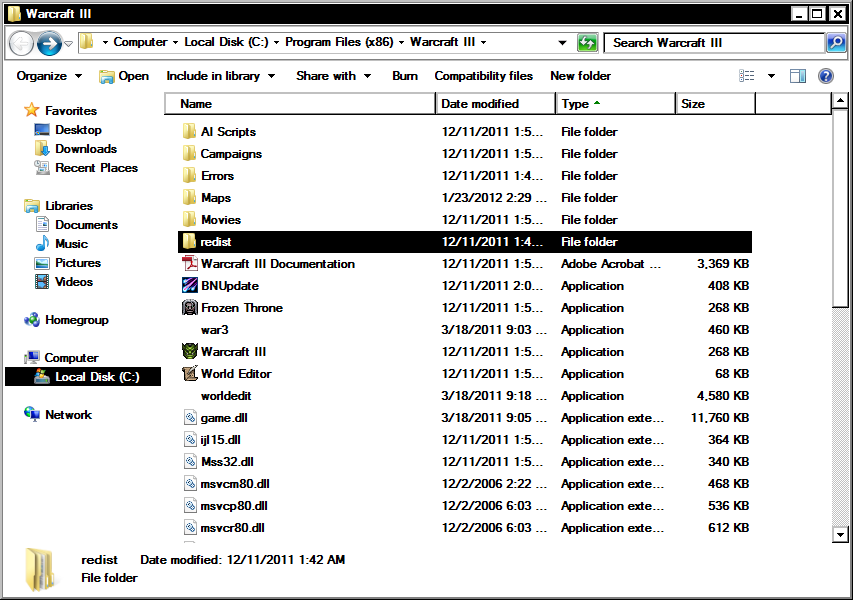Select the Mss32.dll file icon

(x=190, y=462)
